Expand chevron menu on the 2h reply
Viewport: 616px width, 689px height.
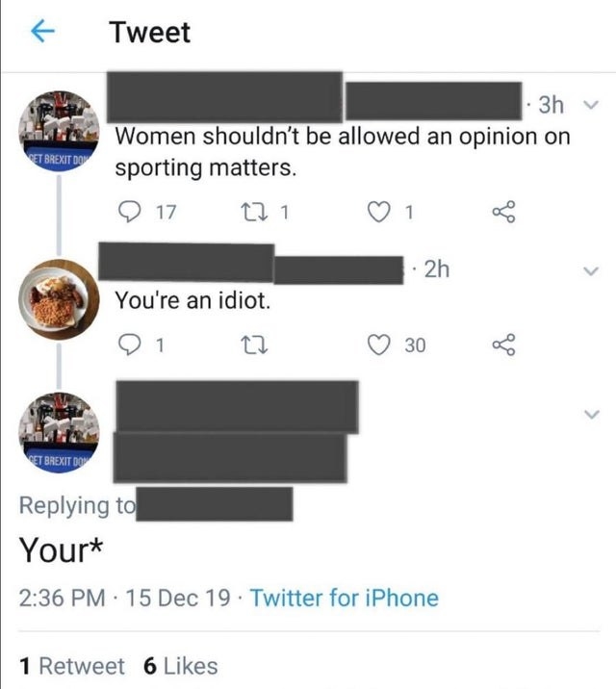(x=592, y=272)
